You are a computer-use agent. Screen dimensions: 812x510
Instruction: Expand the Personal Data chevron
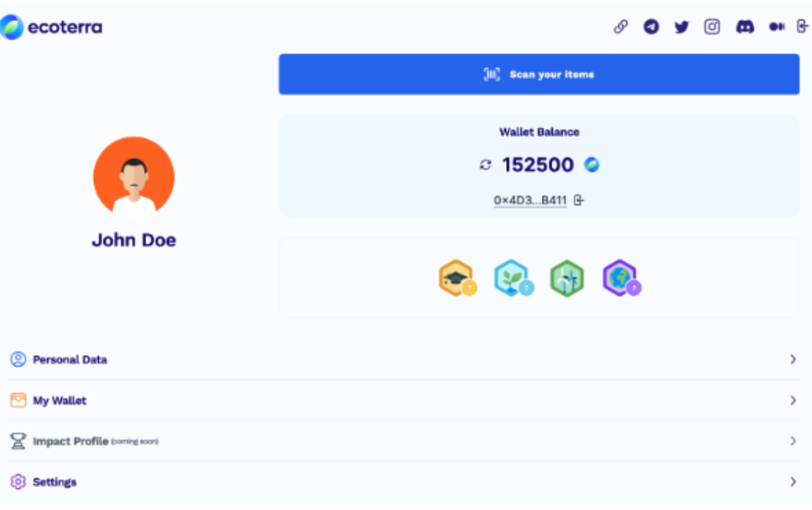[x=793, y=360]
